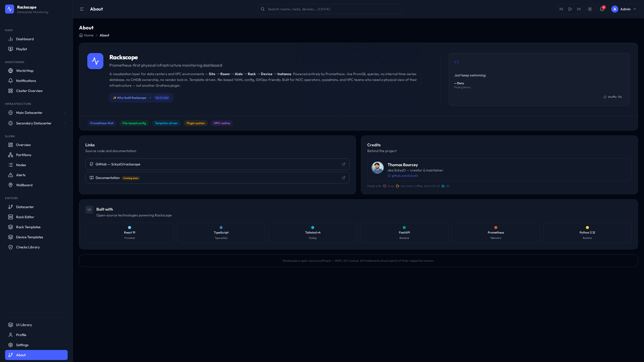
Task: Toggle light theme with the sun icon
Action: pyautogui.click(x=590, y=9)
